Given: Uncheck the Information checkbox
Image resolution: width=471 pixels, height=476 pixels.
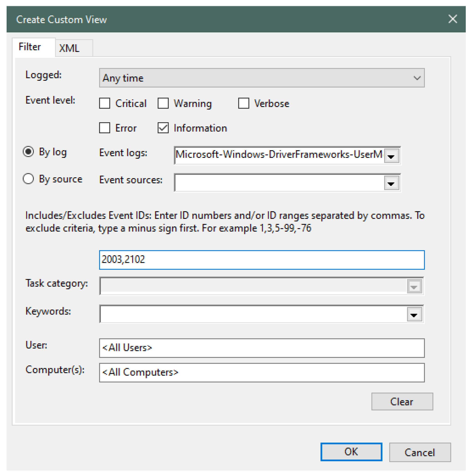Looking at the screenshot, I should coord(163,128).
